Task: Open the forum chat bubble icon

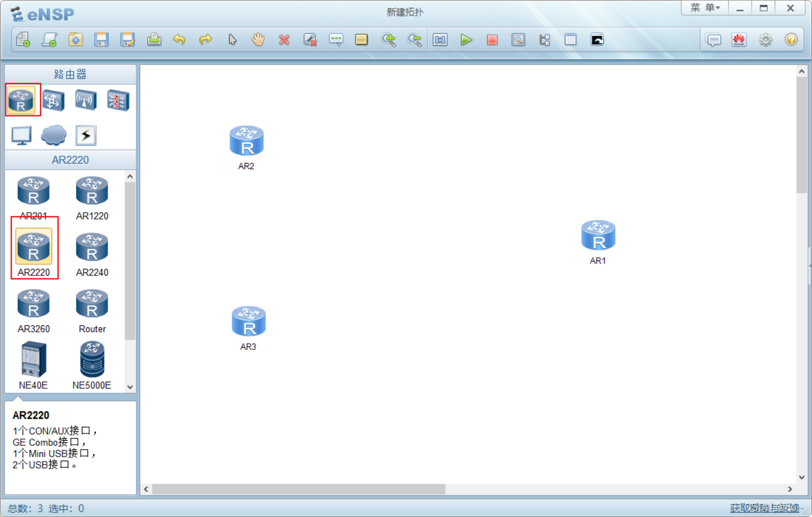Action: point(713,40)
